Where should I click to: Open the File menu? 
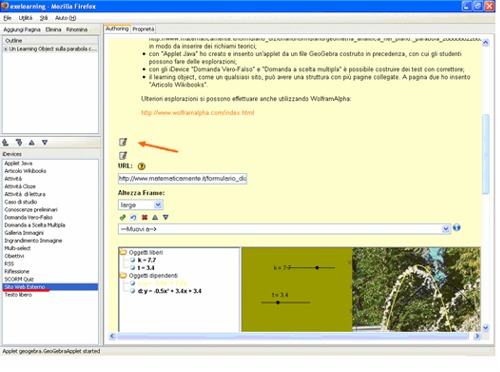(x=7, y=18)
